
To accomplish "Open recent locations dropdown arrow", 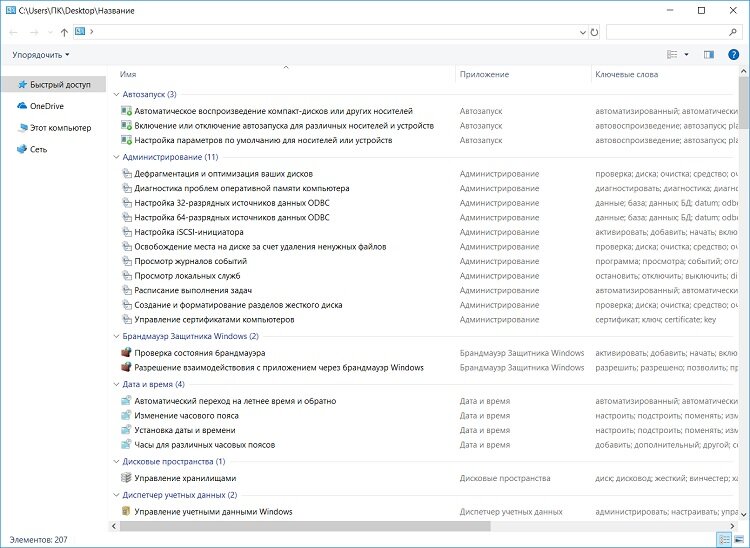I will click(x=50, y=32).
